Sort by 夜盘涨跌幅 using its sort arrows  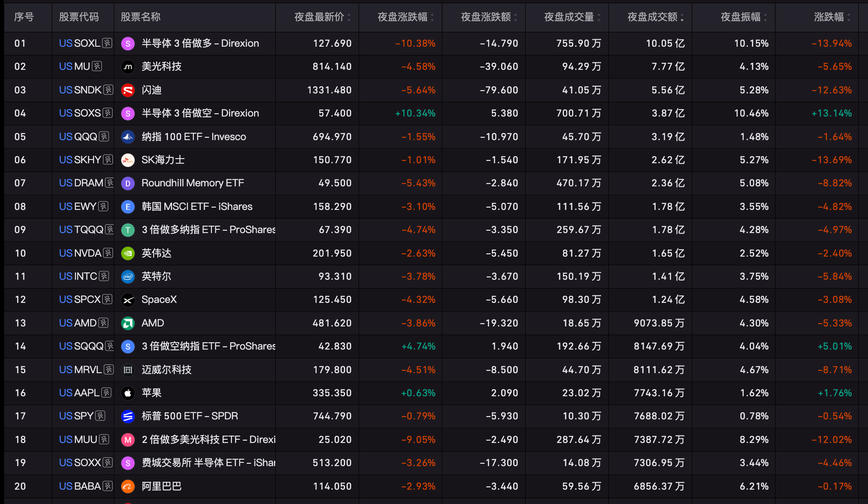coord(433,18)
